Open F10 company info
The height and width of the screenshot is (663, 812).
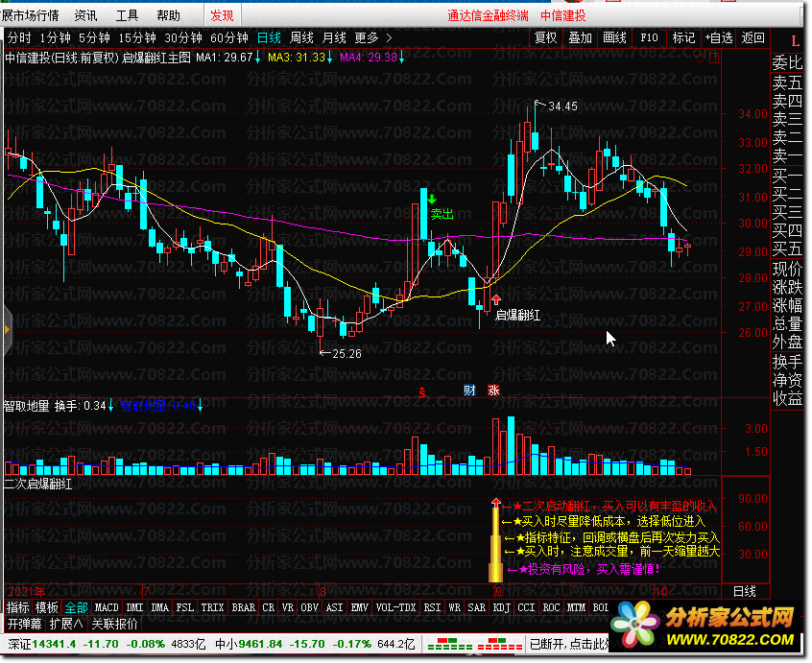[649, 37]
